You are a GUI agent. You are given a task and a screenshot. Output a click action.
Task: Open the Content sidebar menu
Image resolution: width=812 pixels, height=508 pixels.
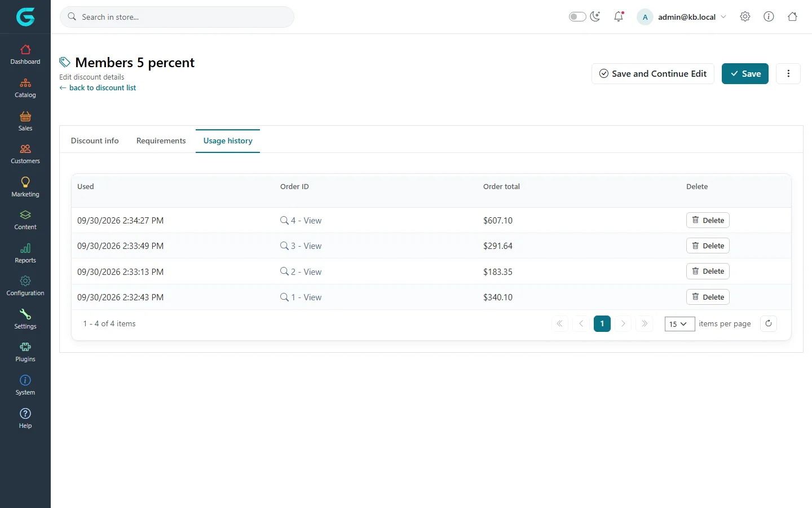(x=25, y=220)
